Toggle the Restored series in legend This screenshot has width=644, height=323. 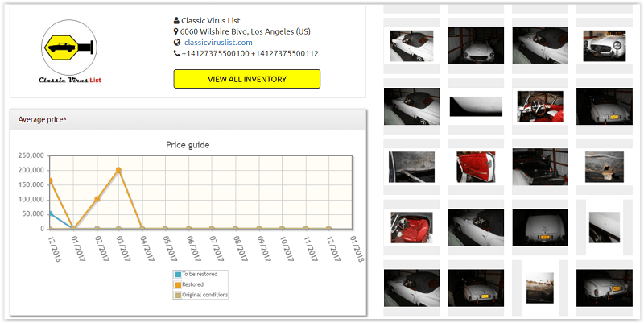point(193,284)
